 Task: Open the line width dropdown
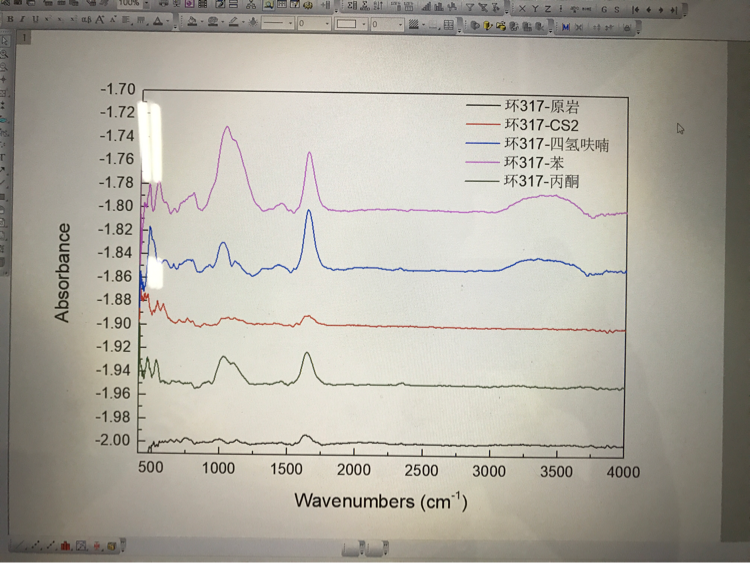pos(327,23)
